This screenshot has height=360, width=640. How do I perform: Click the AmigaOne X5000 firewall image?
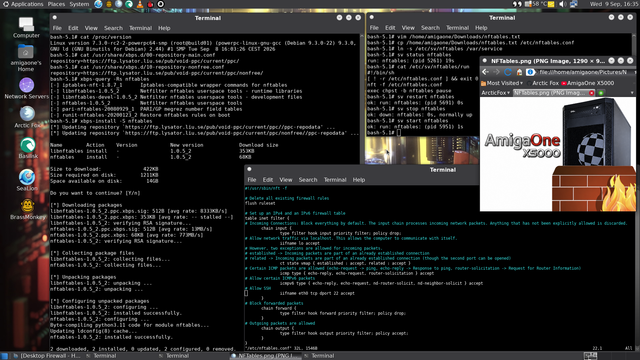point(558,154)
